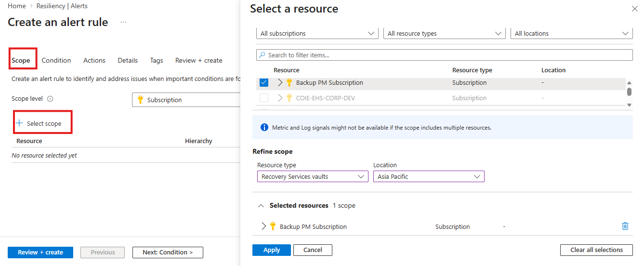Image resolution: width=644 pixels, height=266 pixels.
Task: Open the Asia Pacific location dropdown
Action: [429, 176]
